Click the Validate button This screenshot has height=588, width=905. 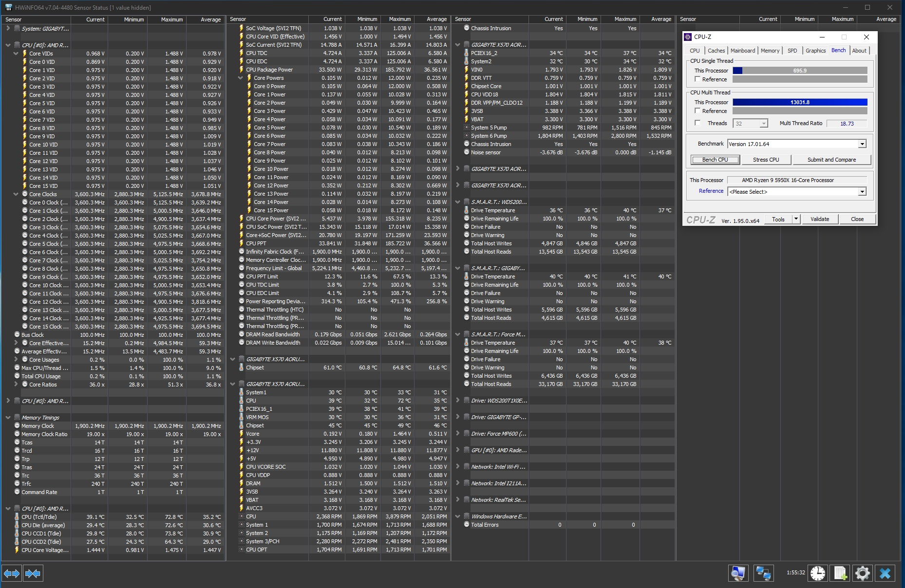(x=820, y=219)
